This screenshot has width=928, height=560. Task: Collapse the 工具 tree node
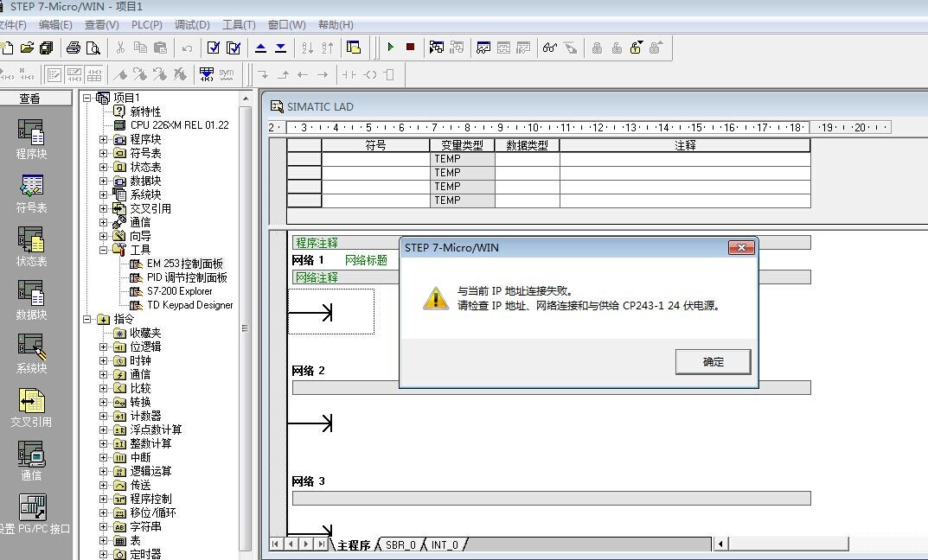coord(104,250)
